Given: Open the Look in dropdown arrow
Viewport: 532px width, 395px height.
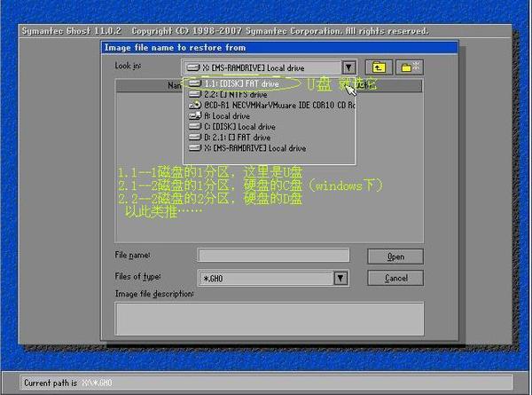Looking at the screenshot, I should point(348,67).
